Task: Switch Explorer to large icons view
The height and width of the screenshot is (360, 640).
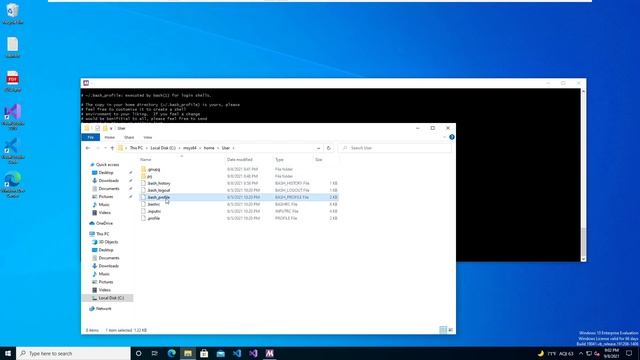Action: click(x=451, y=330)
